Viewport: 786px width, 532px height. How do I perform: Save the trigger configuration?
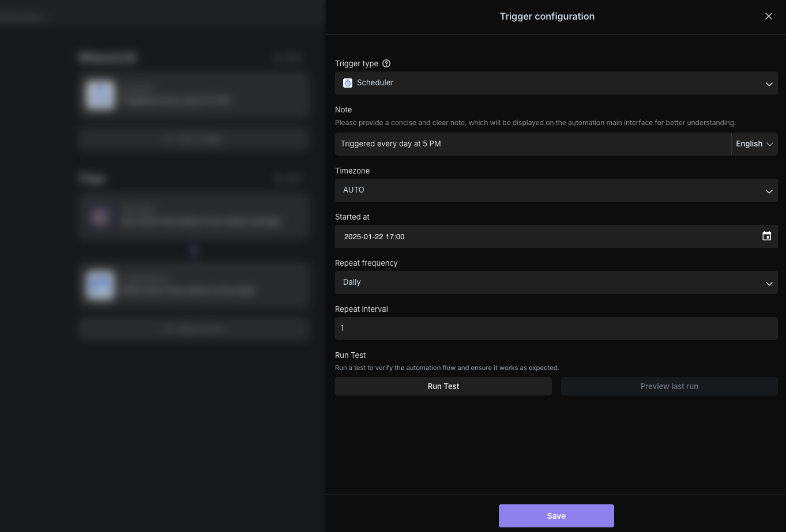point(556,516)
